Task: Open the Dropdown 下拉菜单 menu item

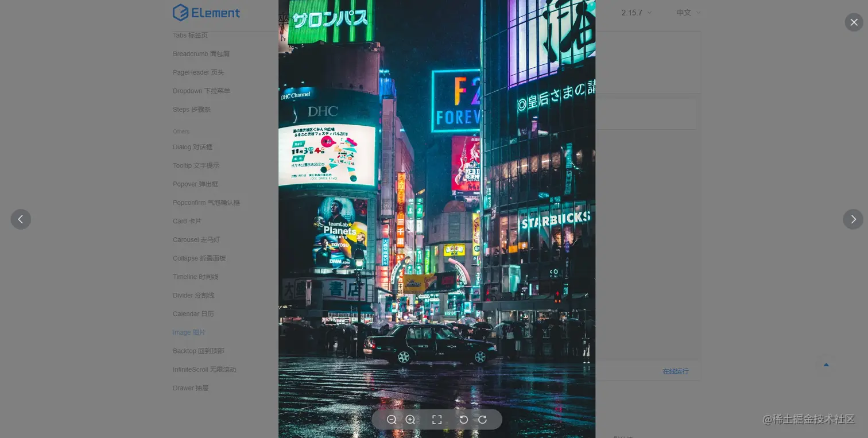Action: point(201,91)
